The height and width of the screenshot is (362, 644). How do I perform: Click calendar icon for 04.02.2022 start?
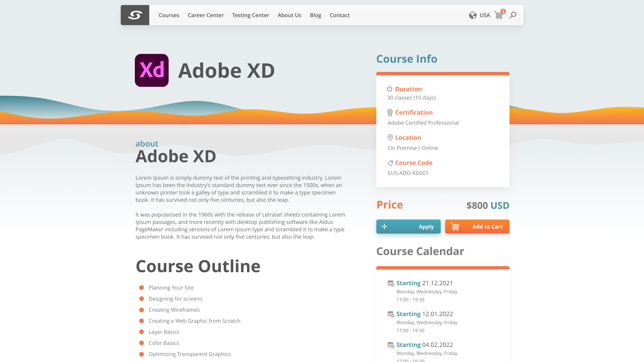(x=391, y=345)
